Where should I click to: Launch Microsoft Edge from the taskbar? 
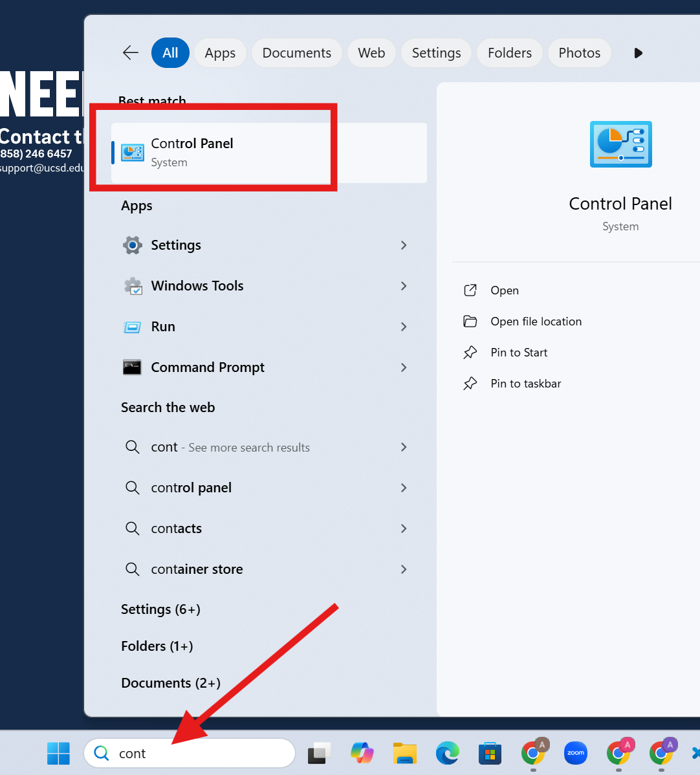[x=447, y=753]
